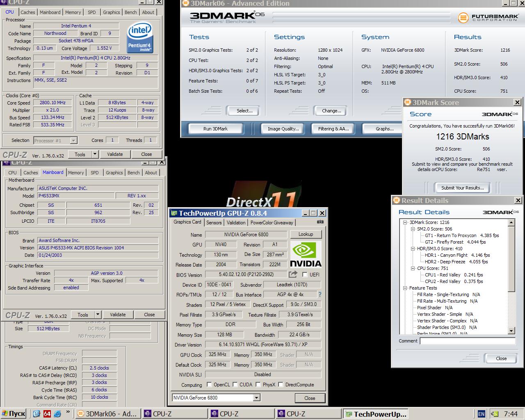
Task: Switch to the Sensors tab in GPU-Z
Action: click(x=214, y=223)
